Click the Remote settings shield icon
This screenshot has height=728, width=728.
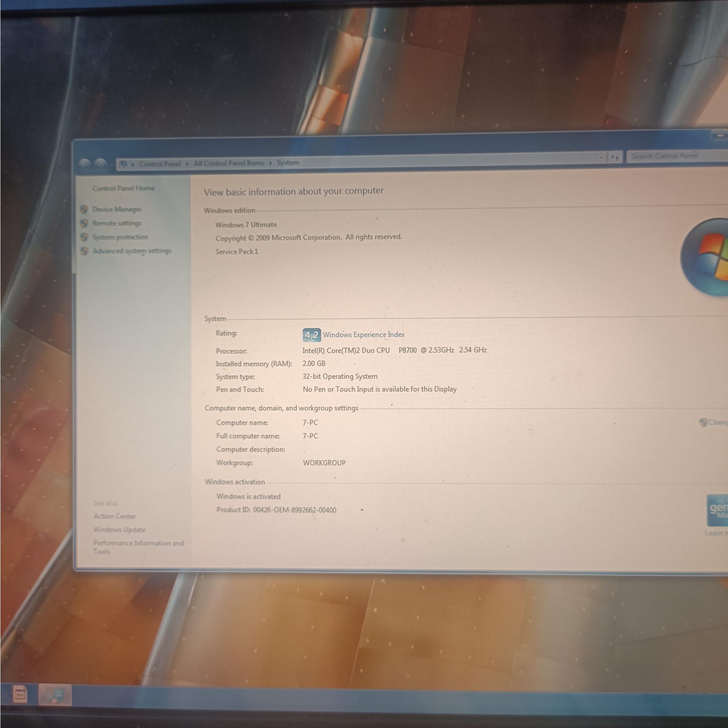[84, 223]
